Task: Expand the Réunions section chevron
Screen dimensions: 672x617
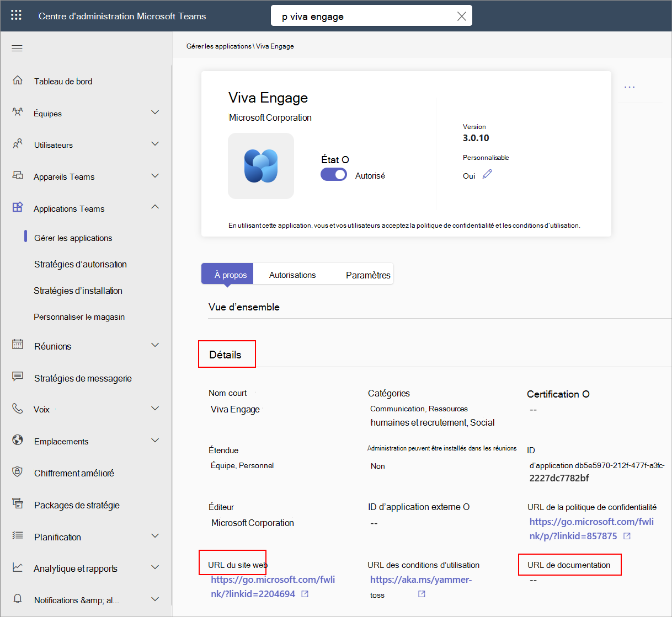Action: pos(155,345)
